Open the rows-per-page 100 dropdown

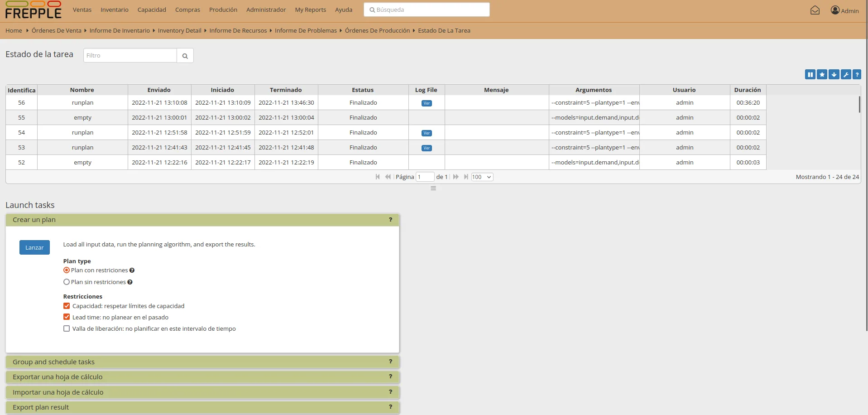point(482,177)
